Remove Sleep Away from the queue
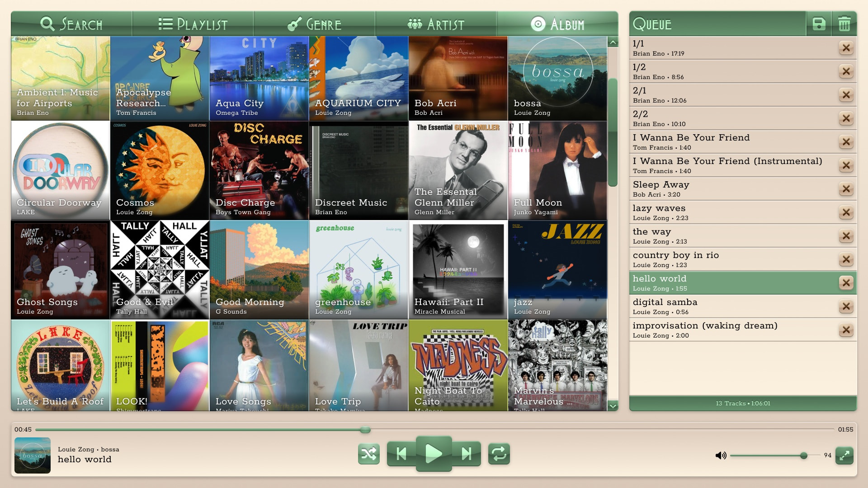 tap(846, 189)
